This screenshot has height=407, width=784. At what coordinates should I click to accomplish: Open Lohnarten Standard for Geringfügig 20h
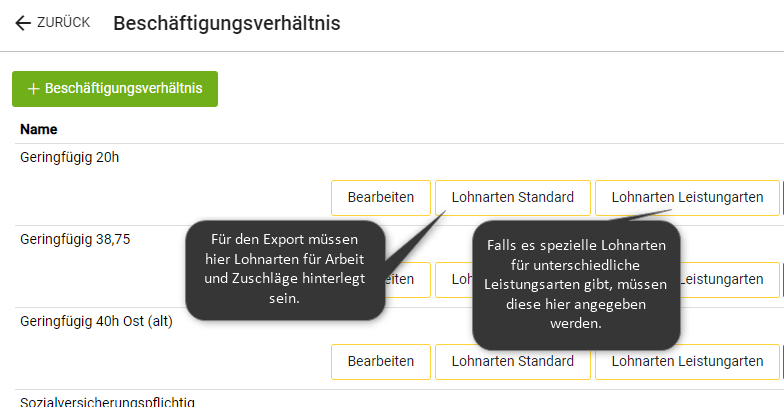coord(512,197)
